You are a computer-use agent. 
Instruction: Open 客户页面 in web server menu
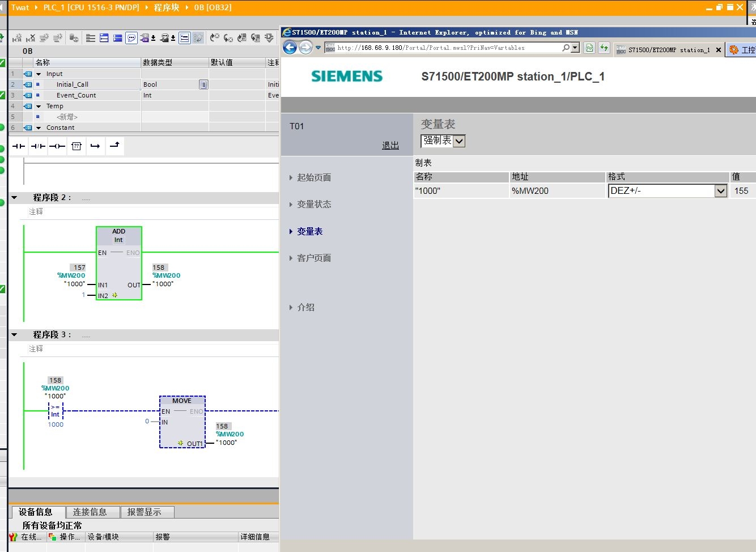(x=314, y=258)
